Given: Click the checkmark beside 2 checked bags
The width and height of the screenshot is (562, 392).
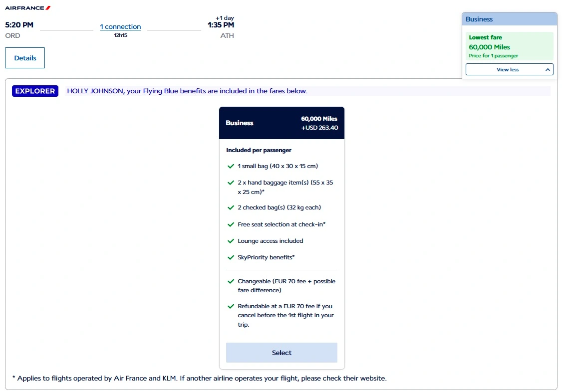Looking at the screenshot, I should (x=231, y=207).
